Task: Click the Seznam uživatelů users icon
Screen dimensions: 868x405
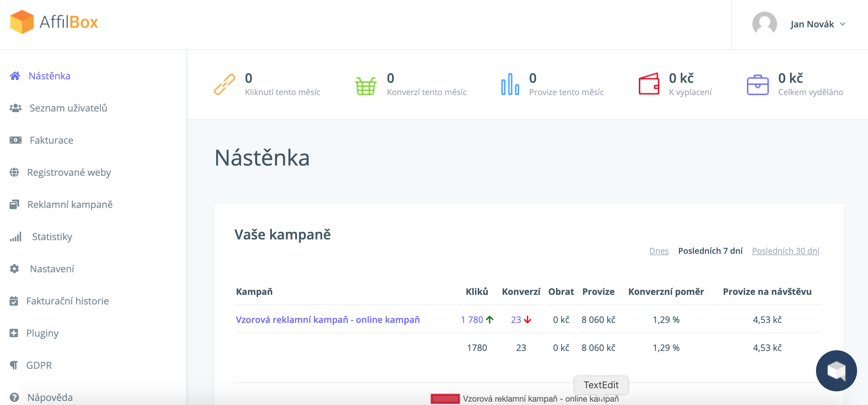Action: point(15,108)
